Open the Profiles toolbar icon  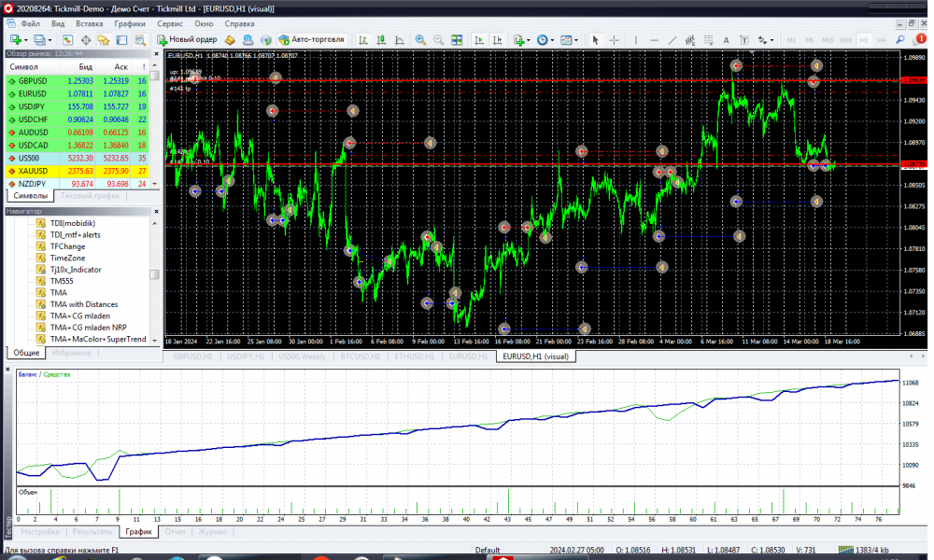coord(40,40)
